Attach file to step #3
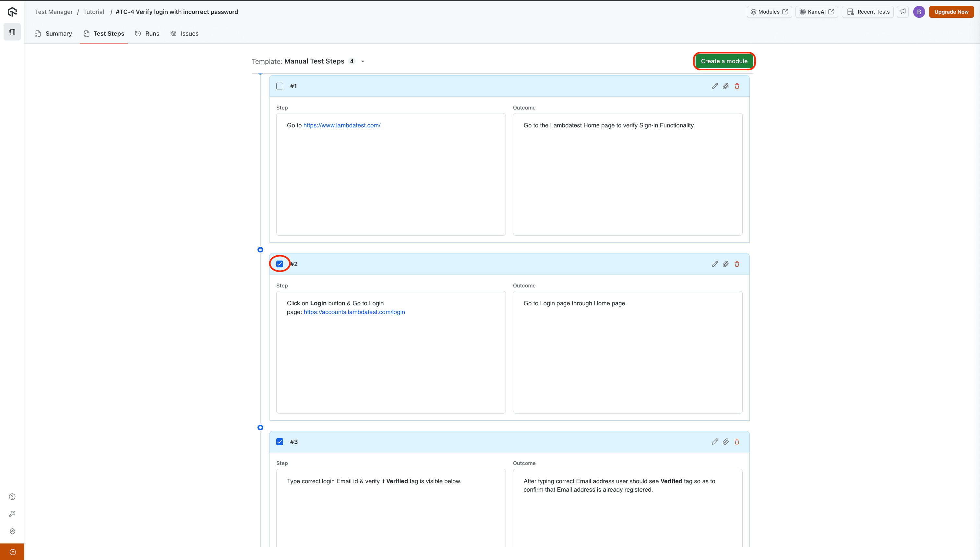Screen dimensions: 980x560 726,441
